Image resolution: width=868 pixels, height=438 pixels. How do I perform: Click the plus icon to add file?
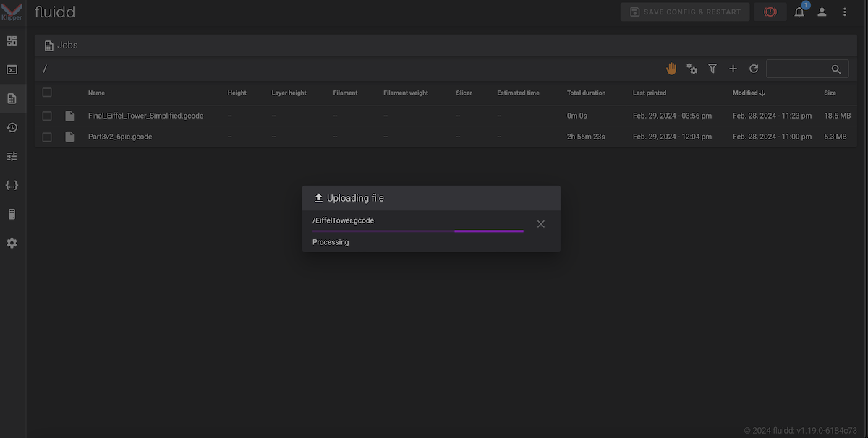point(733,69)
